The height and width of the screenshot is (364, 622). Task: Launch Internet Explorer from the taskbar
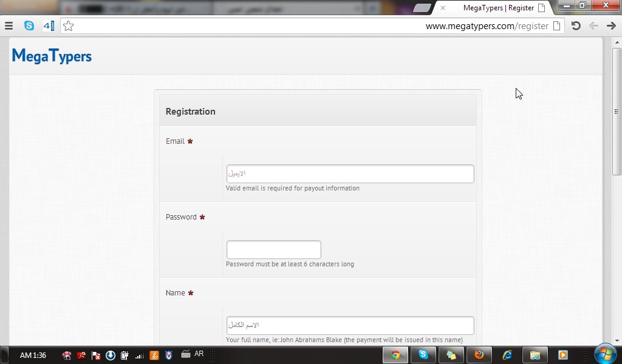(x=507, y=355)
